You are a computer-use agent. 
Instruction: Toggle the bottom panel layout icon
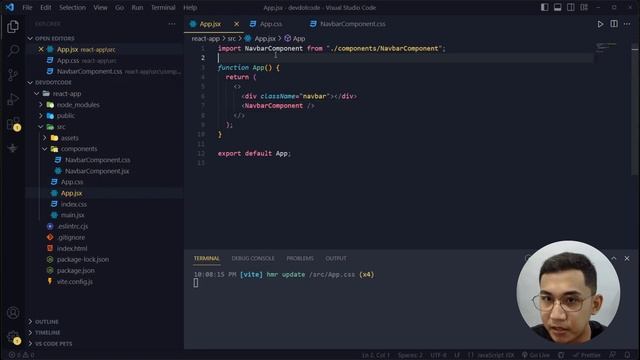click(x=557, y=7)
